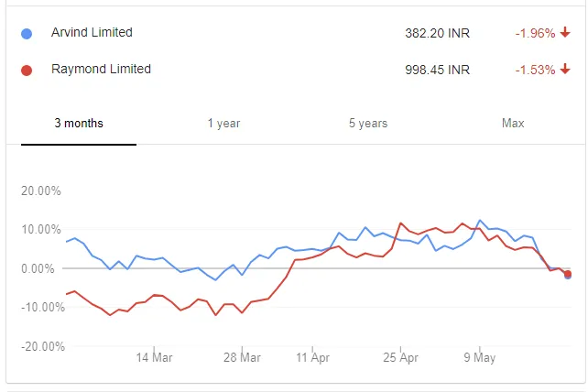Select the 3 months tab

tap(79, 124)
